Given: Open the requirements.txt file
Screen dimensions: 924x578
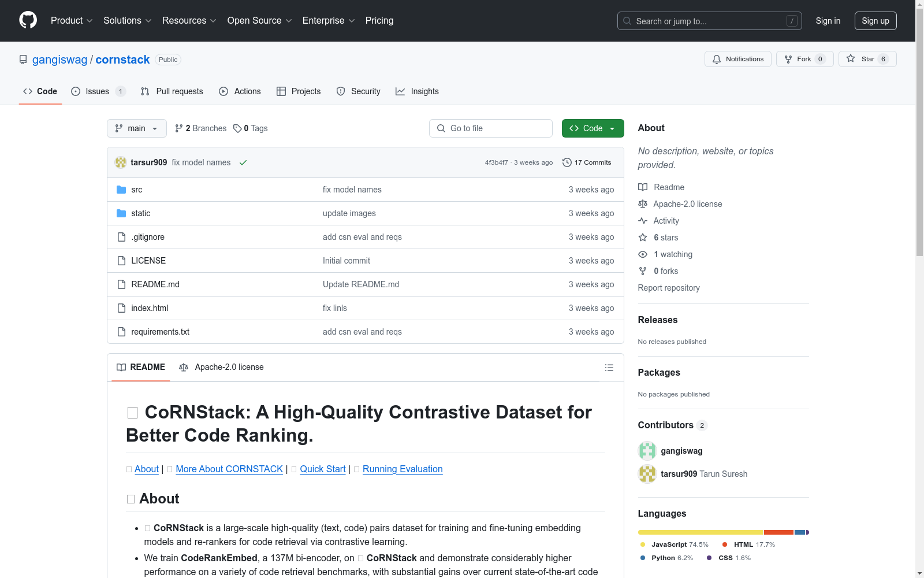Looking at the screenshot, I should click(x=160, y=332).
